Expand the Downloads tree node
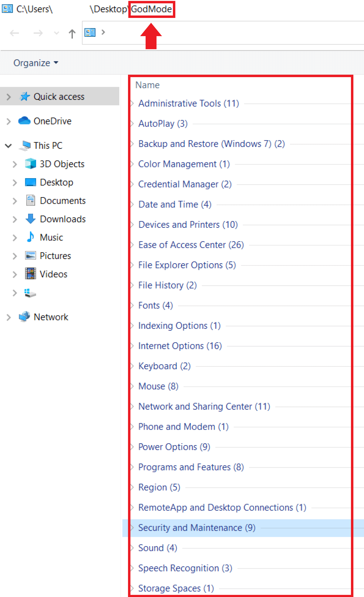The image size is (364, 597). 15,219
